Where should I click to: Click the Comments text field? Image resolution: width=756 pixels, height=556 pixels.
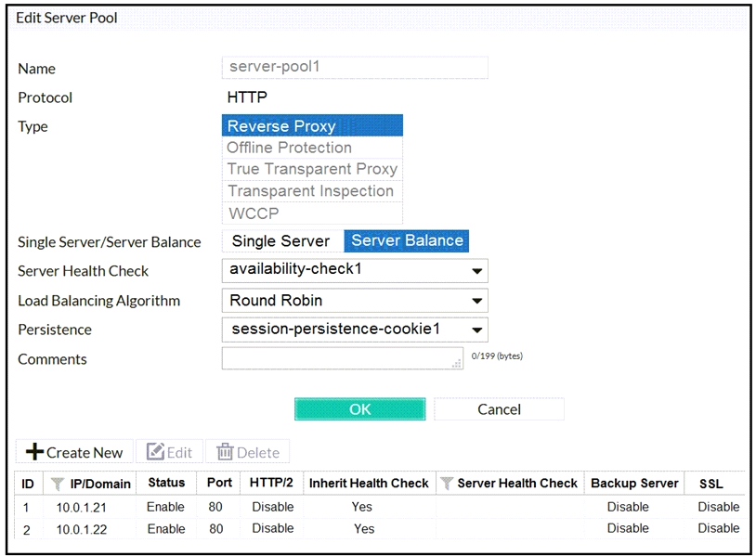[x=341, y=358]
